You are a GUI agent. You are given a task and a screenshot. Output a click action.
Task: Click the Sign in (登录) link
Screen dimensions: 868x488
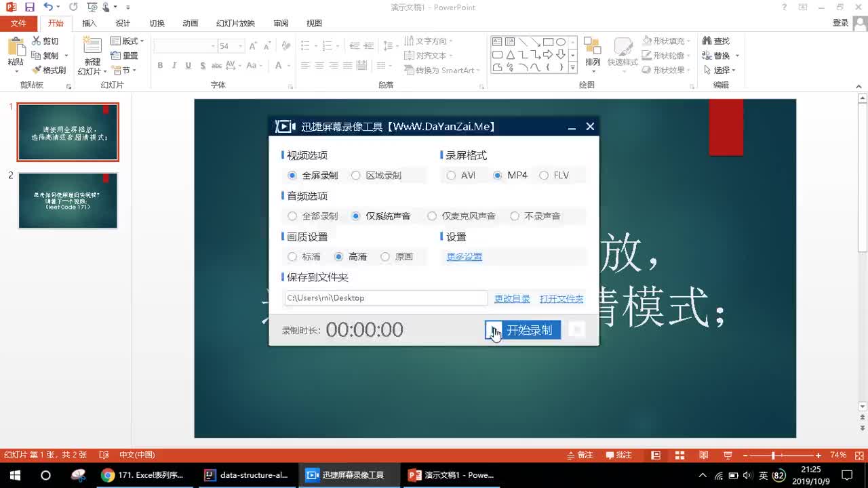(840, 23)
